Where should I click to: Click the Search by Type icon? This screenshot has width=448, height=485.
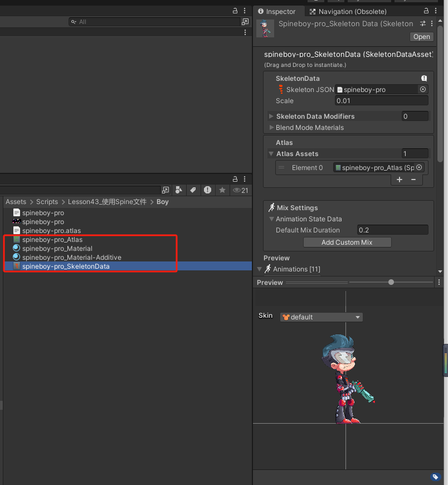tap(179, 190)
